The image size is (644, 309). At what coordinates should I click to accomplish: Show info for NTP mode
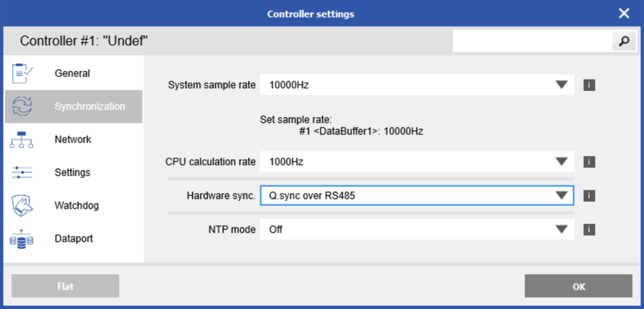tap(589, 229)
